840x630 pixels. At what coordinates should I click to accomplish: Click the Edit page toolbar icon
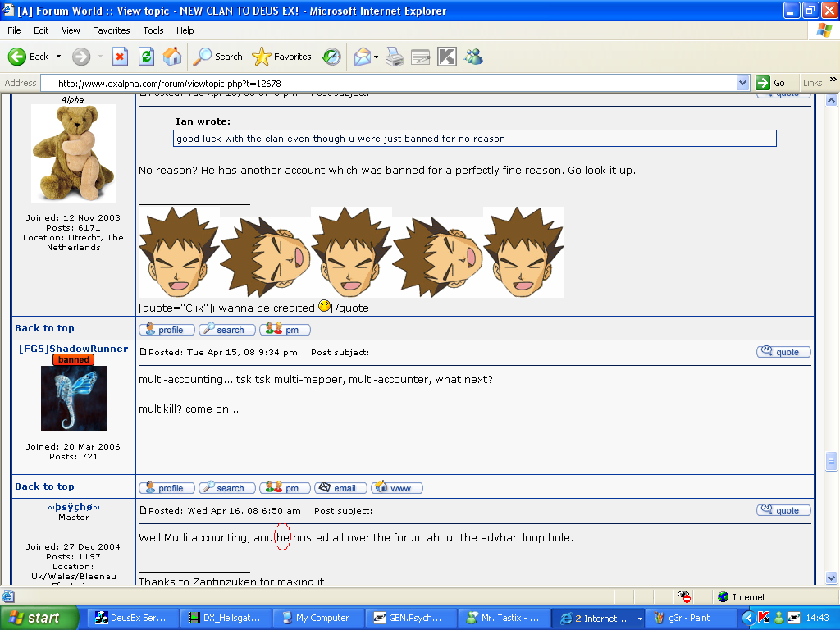[421, 57]
